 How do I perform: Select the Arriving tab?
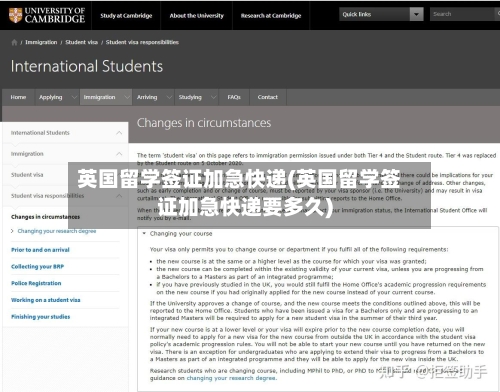coord(147,97)
